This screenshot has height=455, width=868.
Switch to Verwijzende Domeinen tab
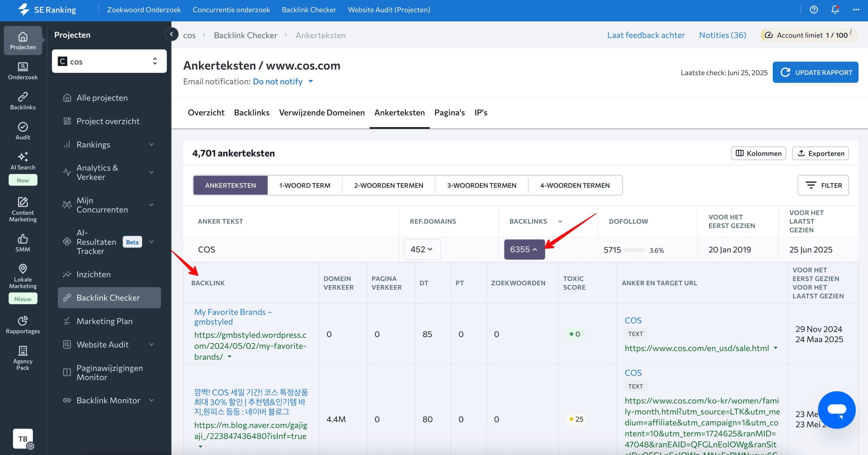click(322, 113)
